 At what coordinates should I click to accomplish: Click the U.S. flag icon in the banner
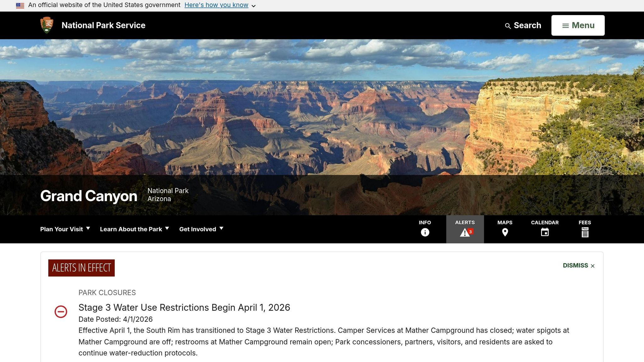(20, 5)
